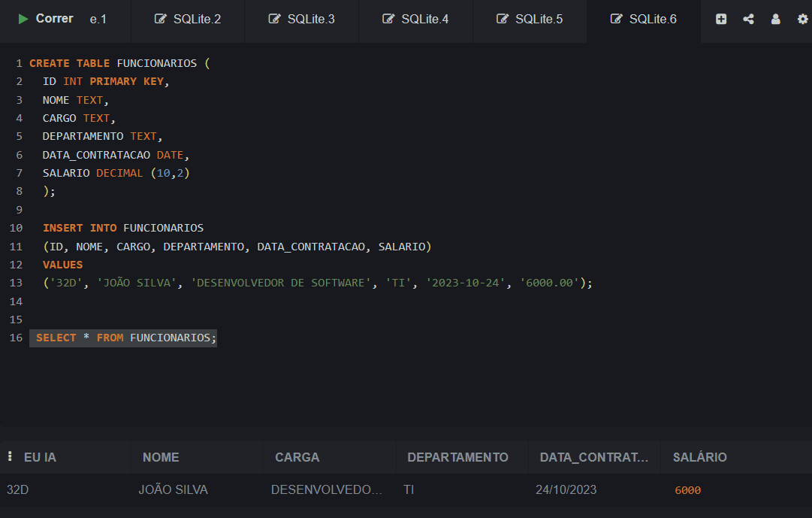Sort by the DATA_CONTRAT... column header
The width and height of the screenshot is (812, 518).
pos(594,457)
